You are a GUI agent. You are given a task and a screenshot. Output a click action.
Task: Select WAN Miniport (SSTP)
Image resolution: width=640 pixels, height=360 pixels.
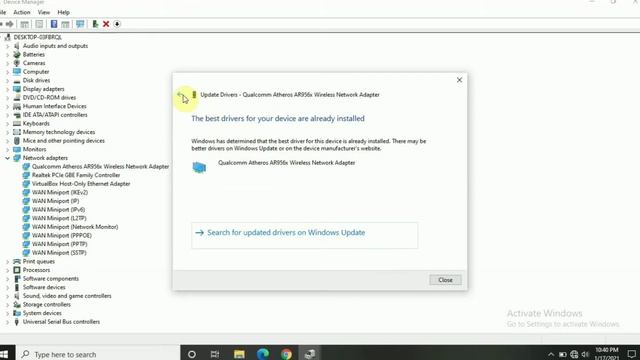click(59, 253)
